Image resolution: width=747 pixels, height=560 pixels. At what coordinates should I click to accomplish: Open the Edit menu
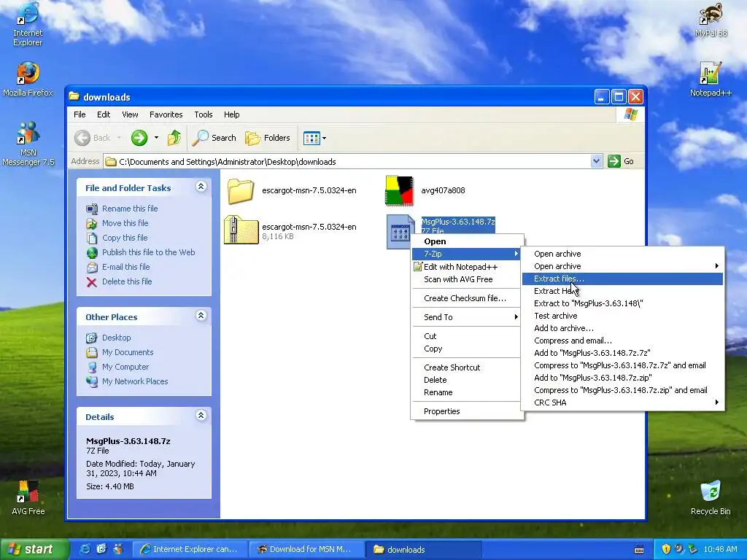tap(104, 114)
